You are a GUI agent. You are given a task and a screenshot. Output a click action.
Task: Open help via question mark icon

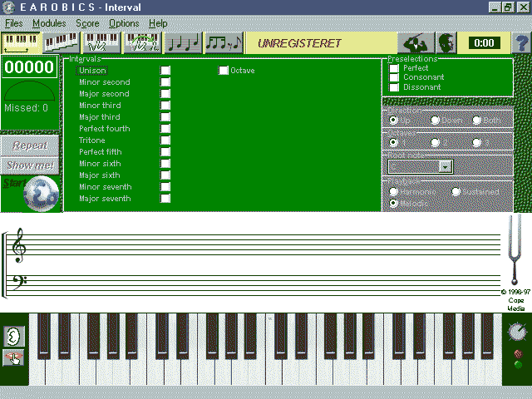click(521, 42)
